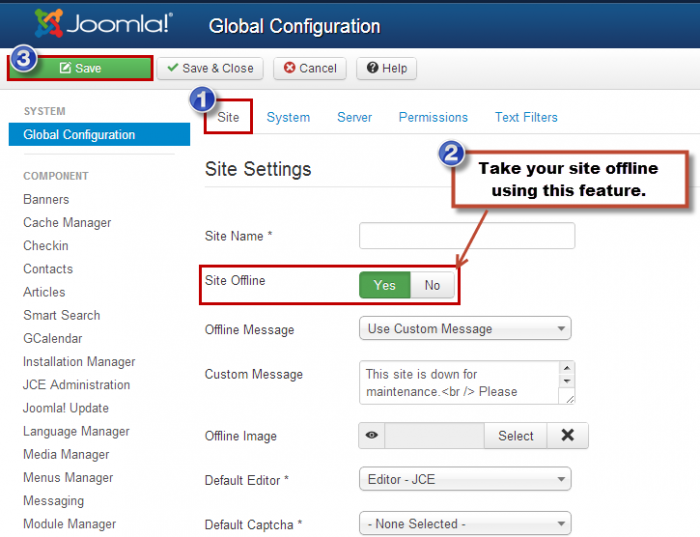This screenshot has height=537, width=700.
Task: Click the Site Settings heading
Action: pos(258,170)
